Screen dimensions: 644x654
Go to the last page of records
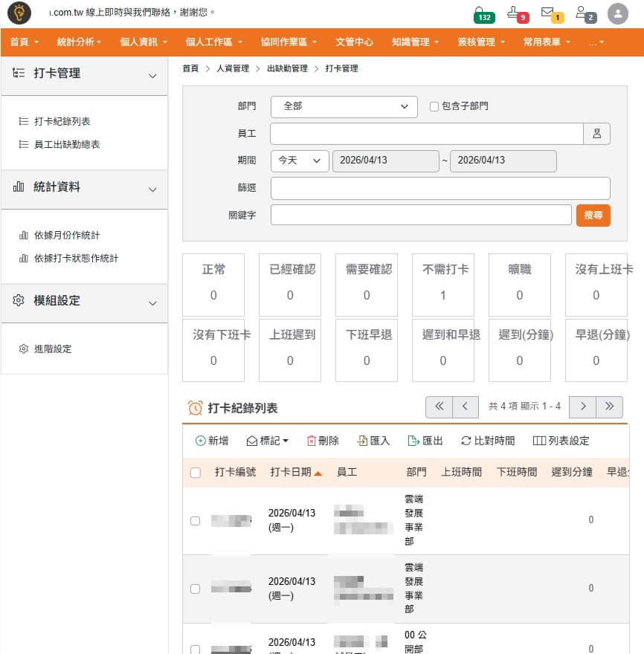click(609, 407)
